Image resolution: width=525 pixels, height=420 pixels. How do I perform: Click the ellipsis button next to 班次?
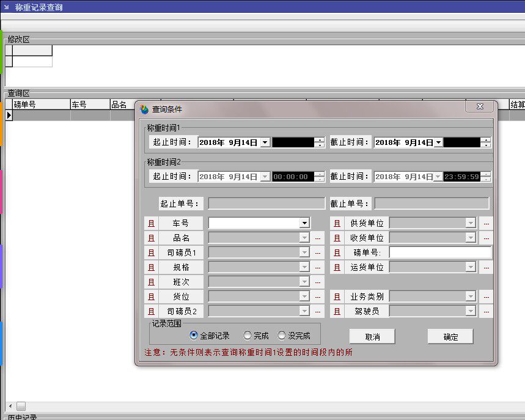pos(318,282)
